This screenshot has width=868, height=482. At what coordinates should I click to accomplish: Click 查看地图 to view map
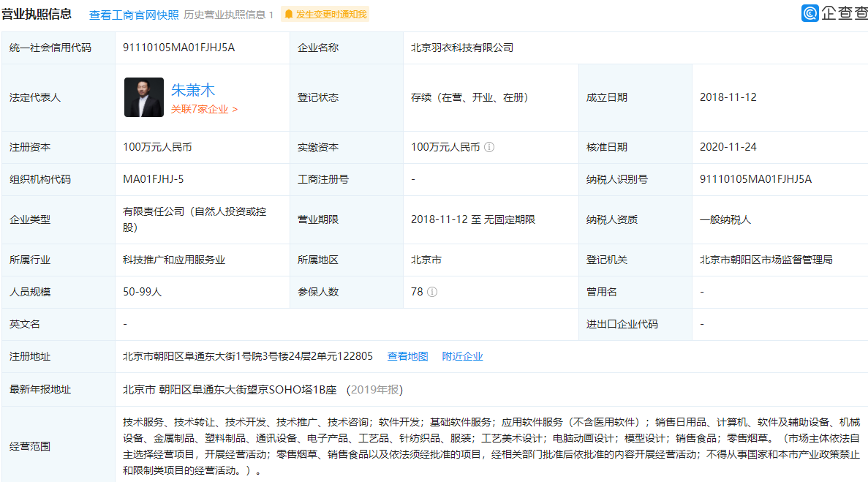coord(407,356)
